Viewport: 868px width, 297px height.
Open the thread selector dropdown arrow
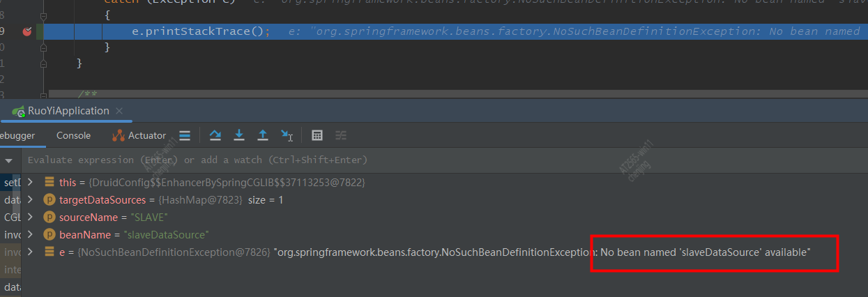[8, 160]
